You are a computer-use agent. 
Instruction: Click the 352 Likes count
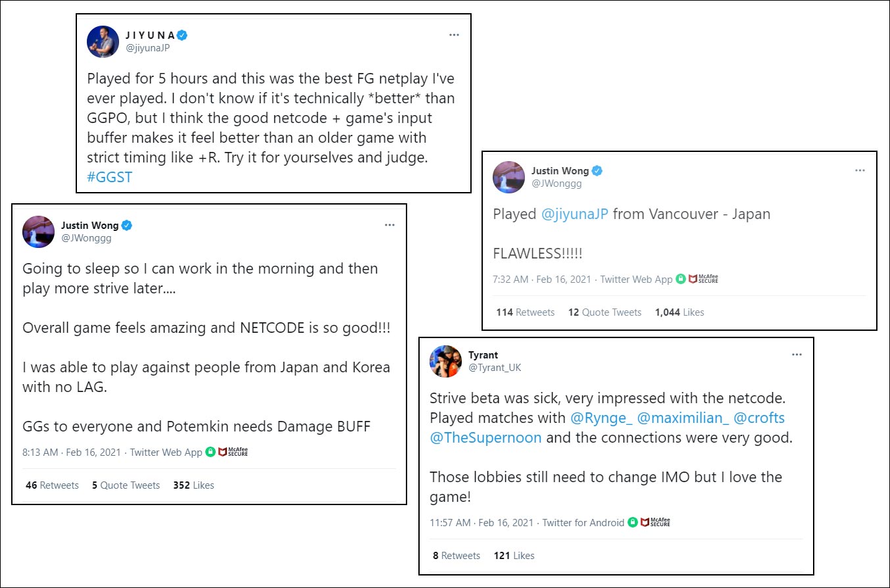point(193,485)
